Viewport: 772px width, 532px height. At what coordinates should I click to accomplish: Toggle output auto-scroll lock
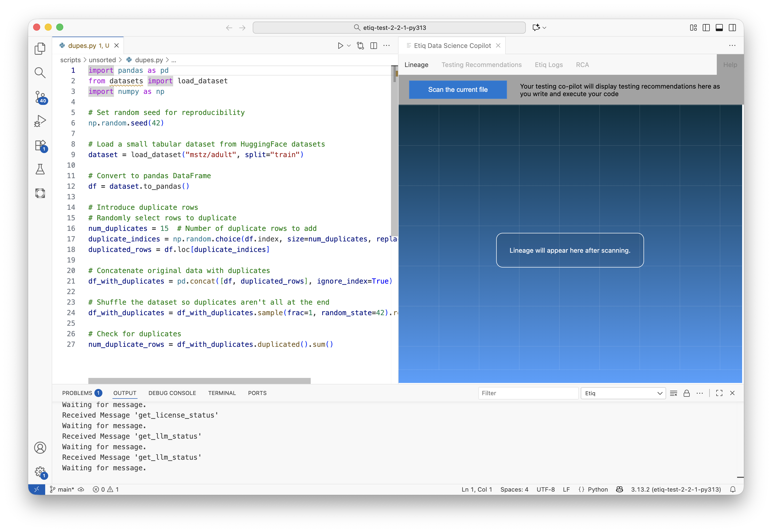pyautogui.click(x=687, y=393)
